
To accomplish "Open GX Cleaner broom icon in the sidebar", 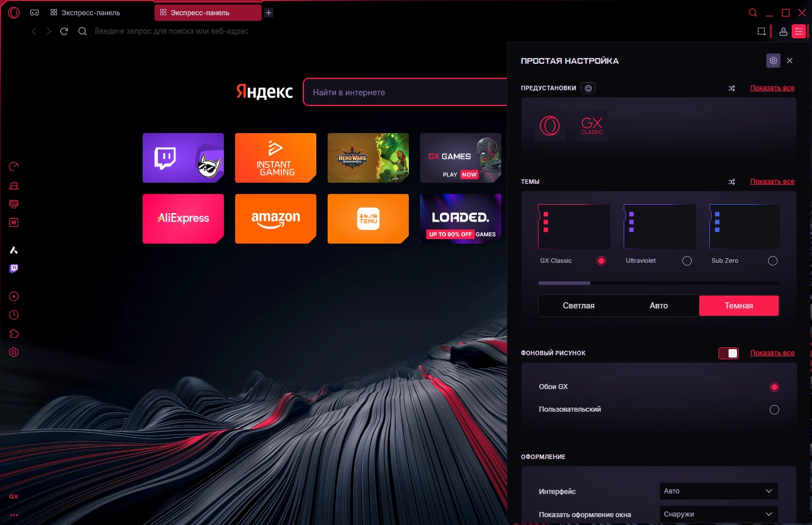I will coord(14,185).
